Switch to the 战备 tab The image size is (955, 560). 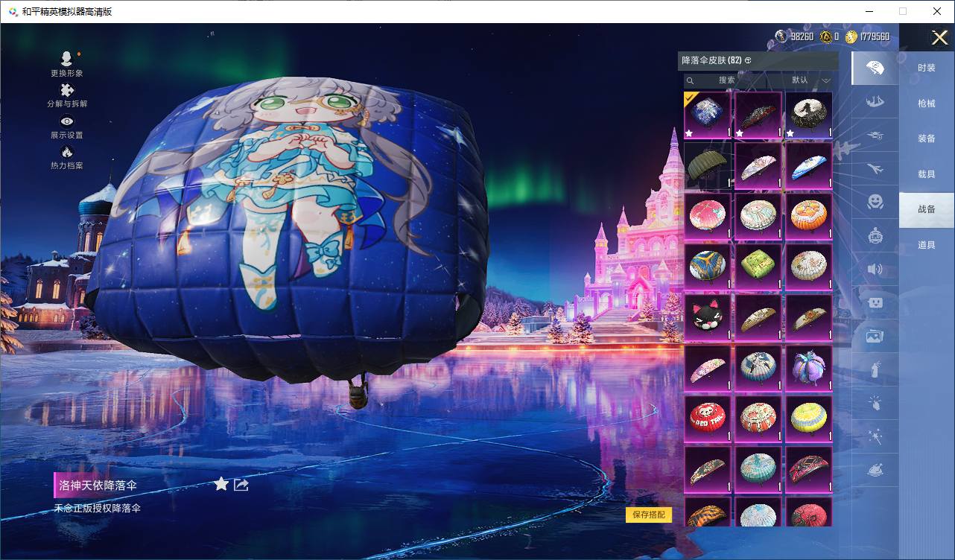[x=927, y=209]
